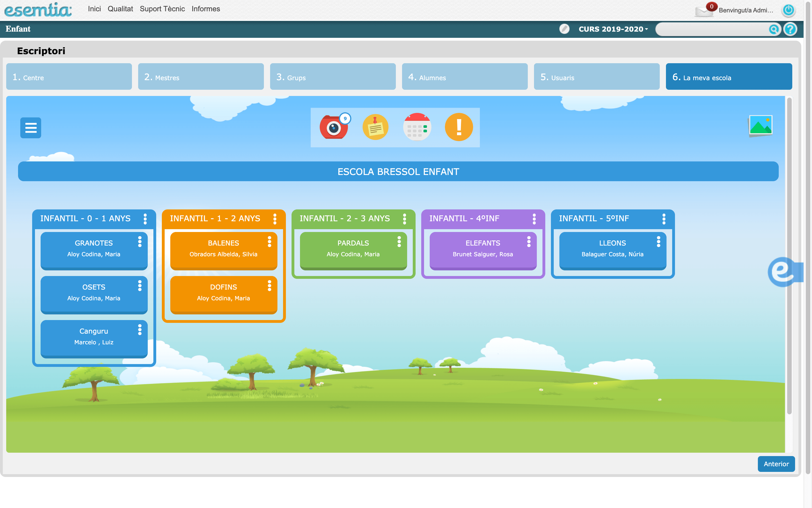Open the ELEFANTS group card
The width and height of the screenshot is (812, 508).
pyautogui.click(x=483, y=251)
